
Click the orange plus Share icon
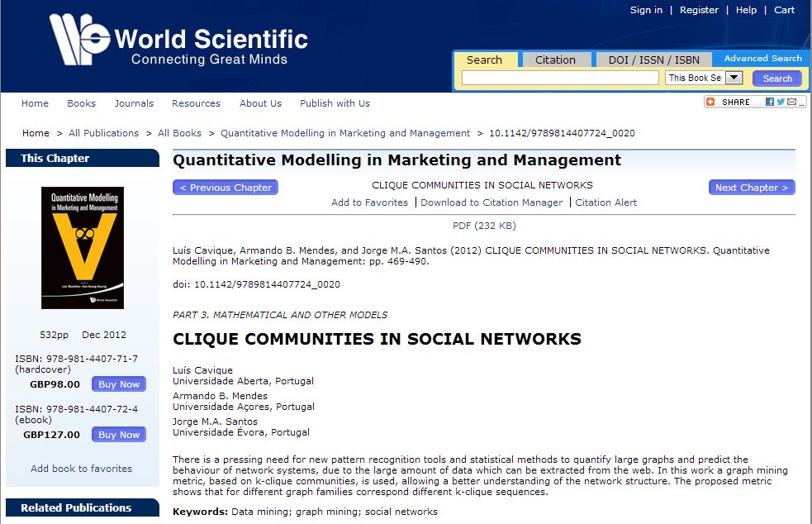(711, 102)
